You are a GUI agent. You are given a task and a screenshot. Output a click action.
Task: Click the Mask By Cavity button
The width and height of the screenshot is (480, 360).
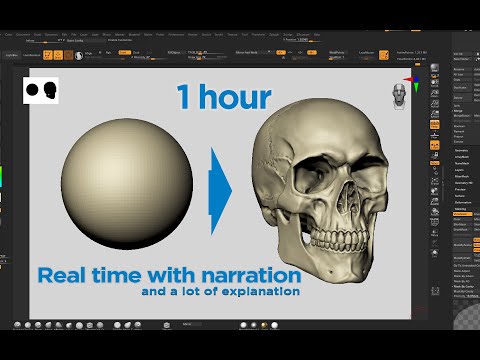pyautogui.click(x=464, y=291)
